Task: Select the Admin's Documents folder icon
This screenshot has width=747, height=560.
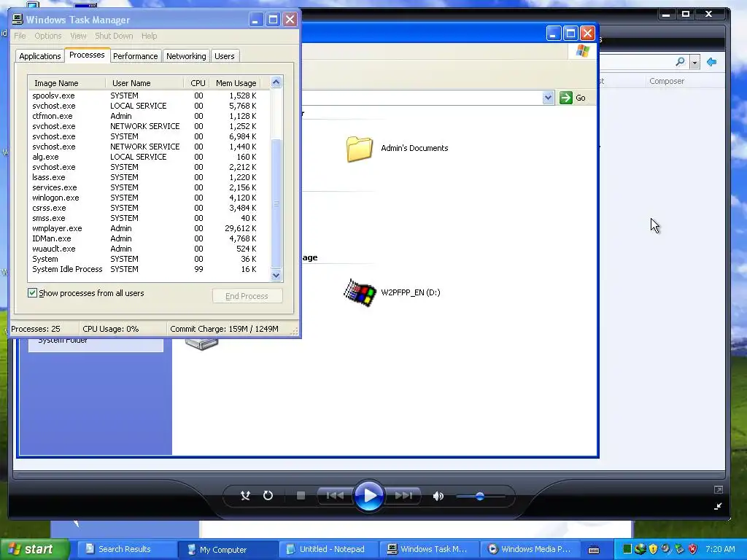Action: [359, 149]
